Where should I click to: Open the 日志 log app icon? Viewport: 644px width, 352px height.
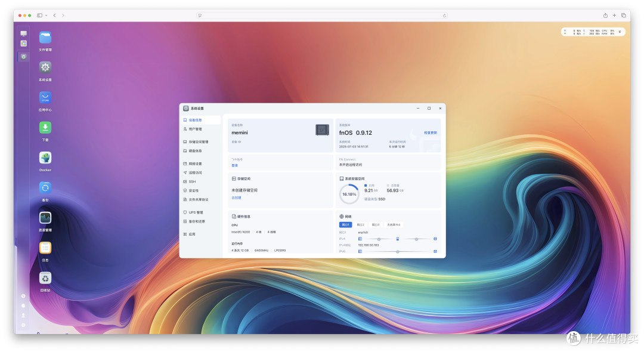click(45, 248)
